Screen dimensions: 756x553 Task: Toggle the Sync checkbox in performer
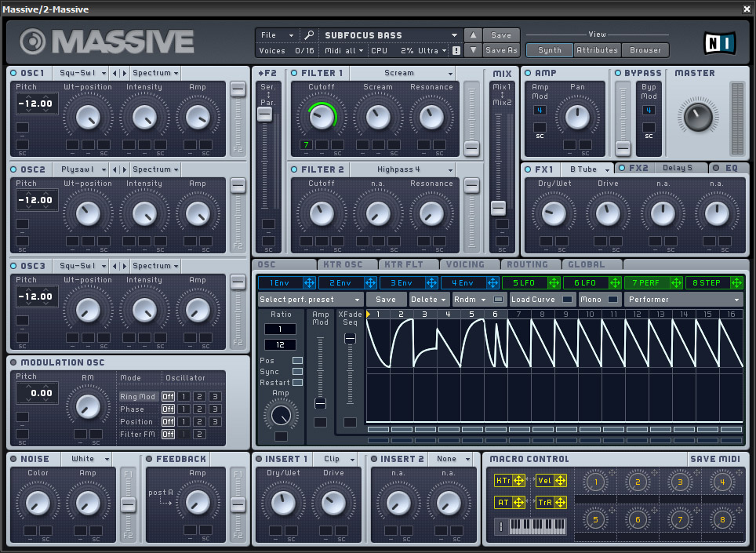[297, 372]
